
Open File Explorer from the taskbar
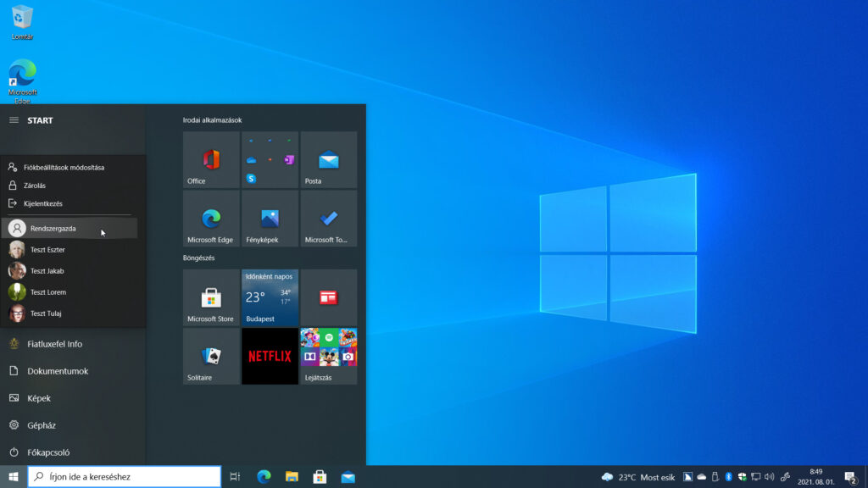[x=292, y=476]
